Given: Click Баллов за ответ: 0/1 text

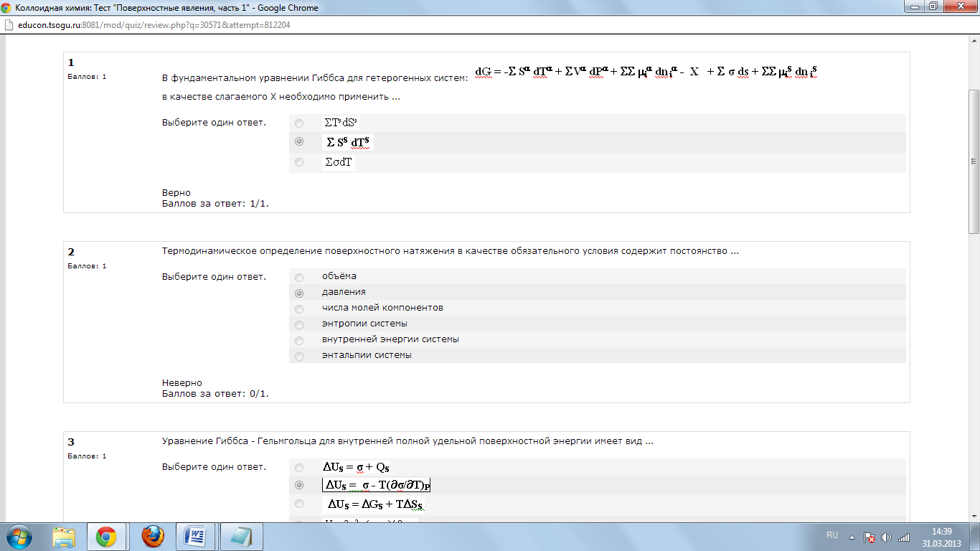Looking at the screenshot, I should coord(215,394).
